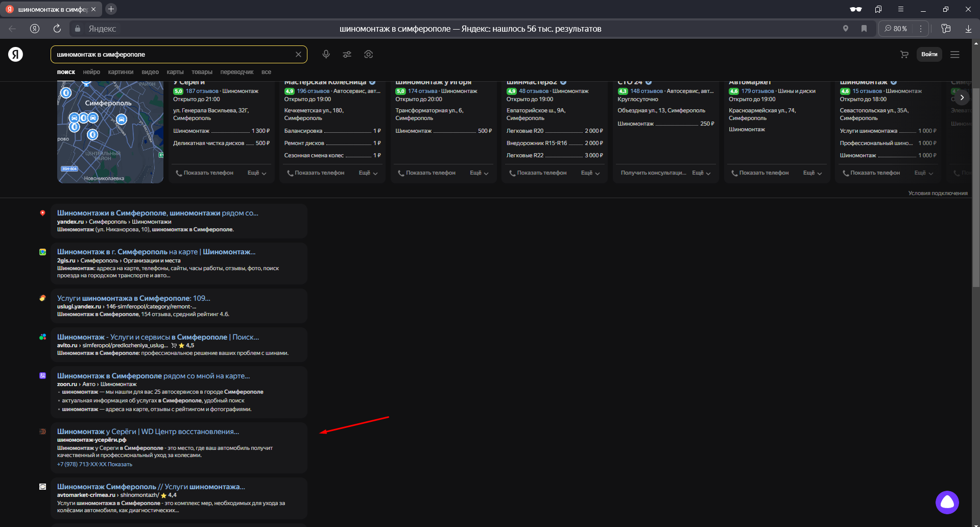Image resolution: width=980 pixels, height=527 pixels.
Task: Open the hamburger services menu
Action: (954, 55)
